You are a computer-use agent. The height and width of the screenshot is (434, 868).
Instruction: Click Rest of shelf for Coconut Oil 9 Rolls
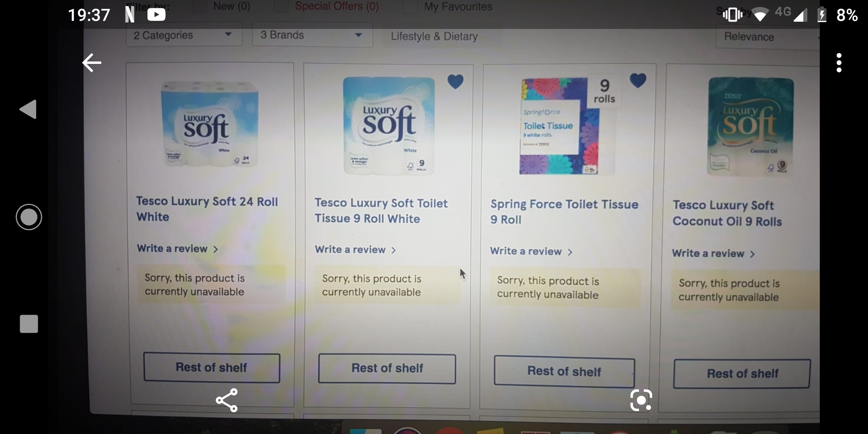tap(742, 374)
